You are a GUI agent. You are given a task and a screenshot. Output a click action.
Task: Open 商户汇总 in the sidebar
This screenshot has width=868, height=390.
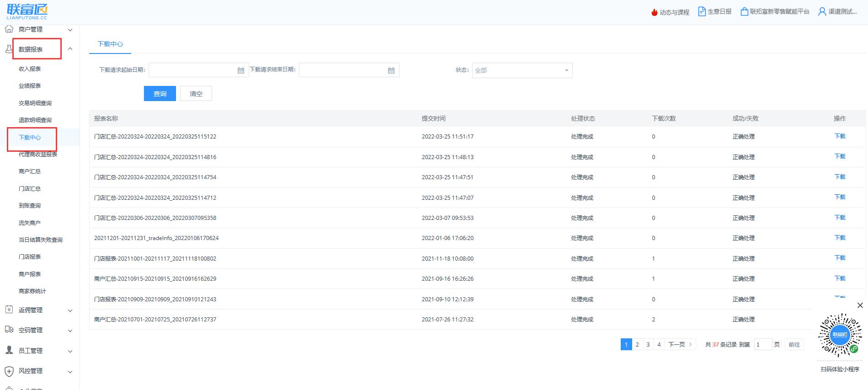(x=30, y=171)
